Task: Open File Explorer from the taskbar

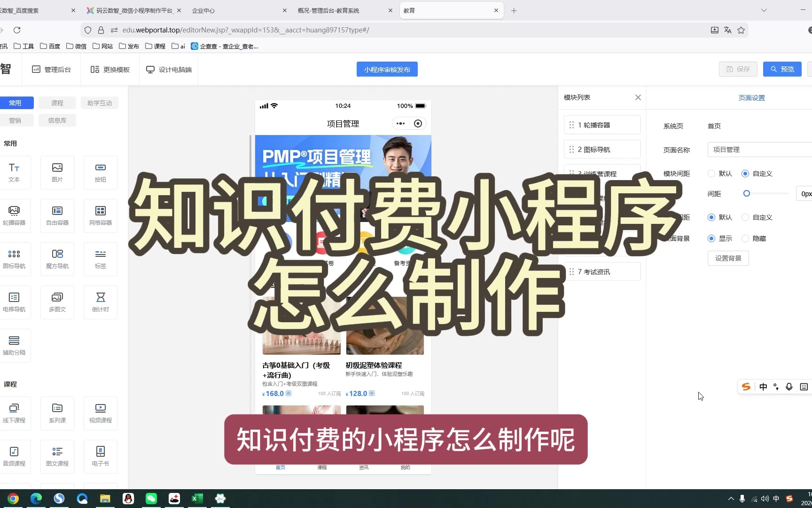Action: click(105, 499)
